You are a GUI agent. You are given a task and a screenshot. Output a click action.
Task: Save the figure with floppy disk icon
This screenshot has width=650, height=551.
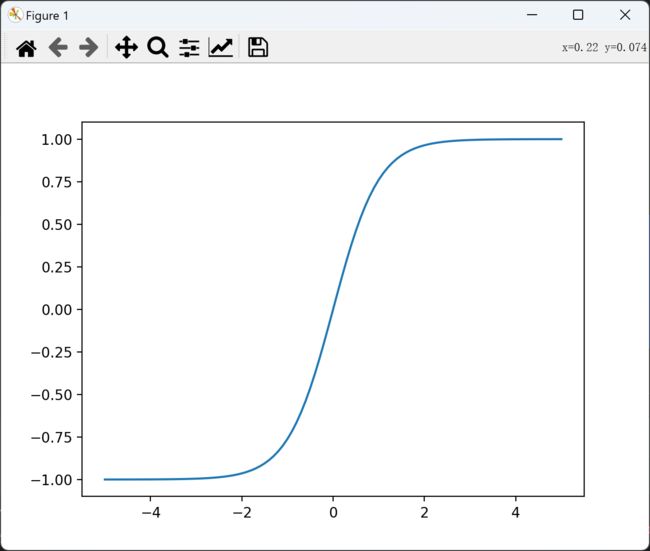click(258, 47)
